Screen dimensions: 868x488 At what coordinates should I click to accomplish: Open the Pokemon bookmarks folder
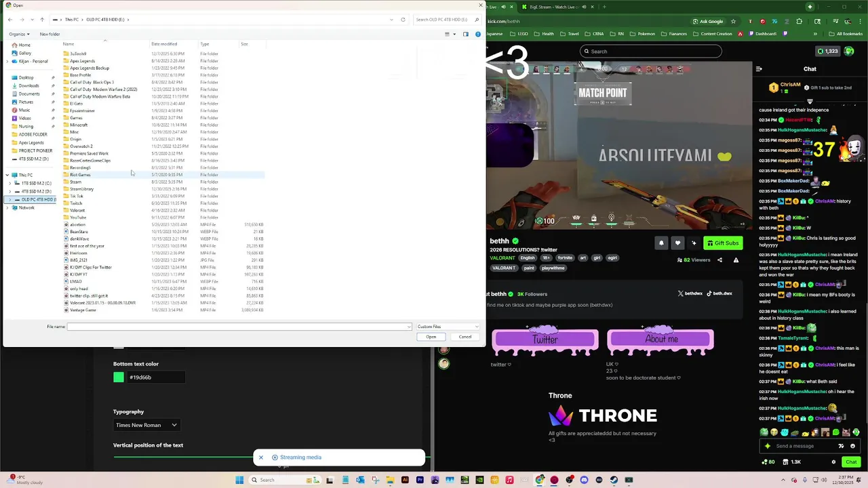[643, 33]
